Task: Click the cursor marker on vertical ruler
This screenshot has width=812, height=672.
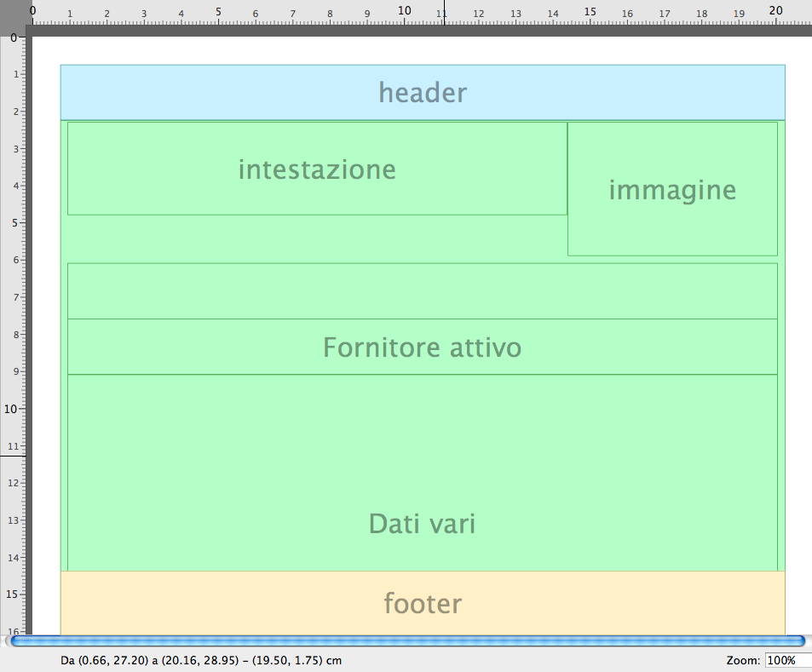Action: tap(14, 456)
